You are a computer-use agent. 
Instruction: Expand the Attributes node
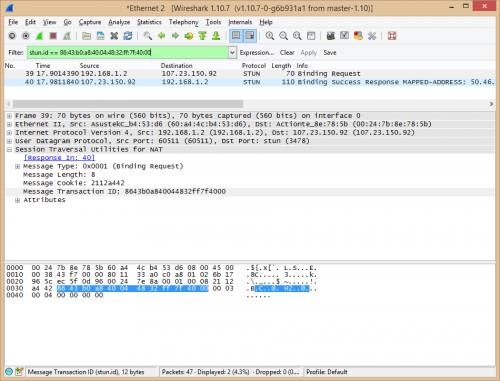pos(17,200)
